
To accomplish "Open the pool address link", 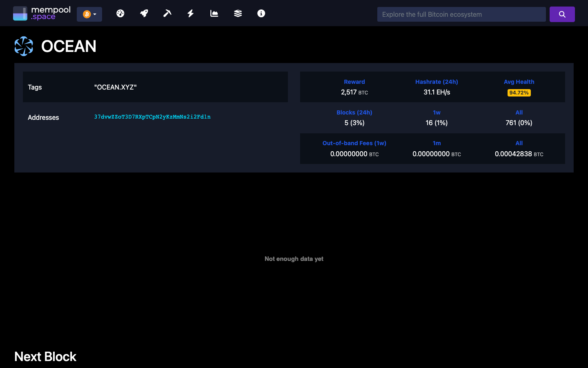I will [152, 117].
